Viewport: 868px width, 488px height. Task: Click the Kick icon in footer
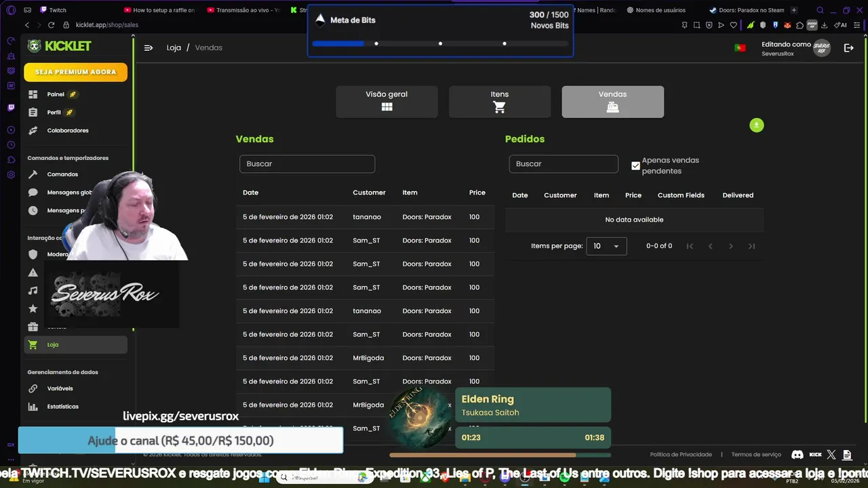pos(816,455)
